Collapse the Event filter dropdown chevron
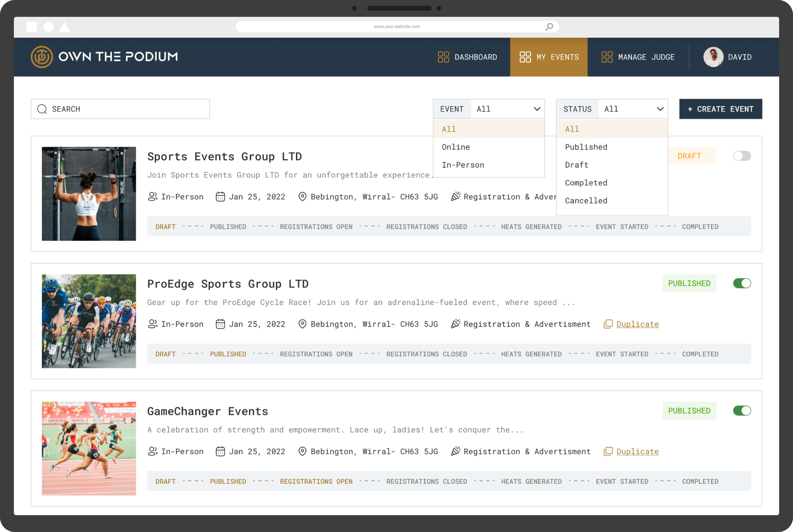 click(537, 109)
